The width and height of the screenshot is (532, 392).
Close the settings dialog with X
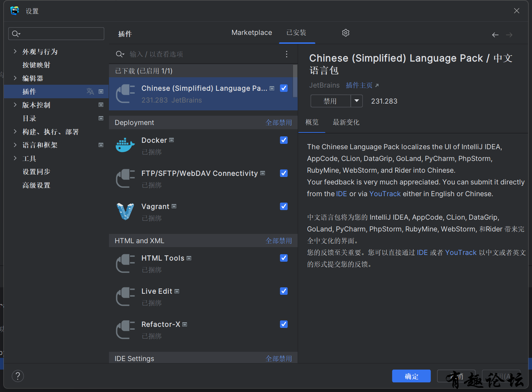tap(517, 11)
